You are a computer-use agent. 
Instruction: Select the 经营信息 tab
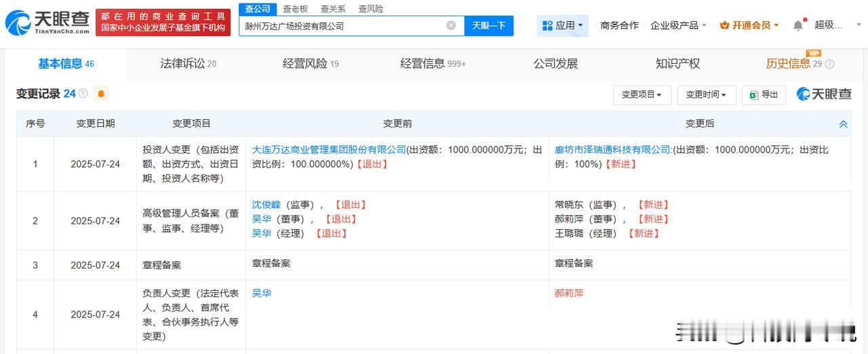point(433,64)
